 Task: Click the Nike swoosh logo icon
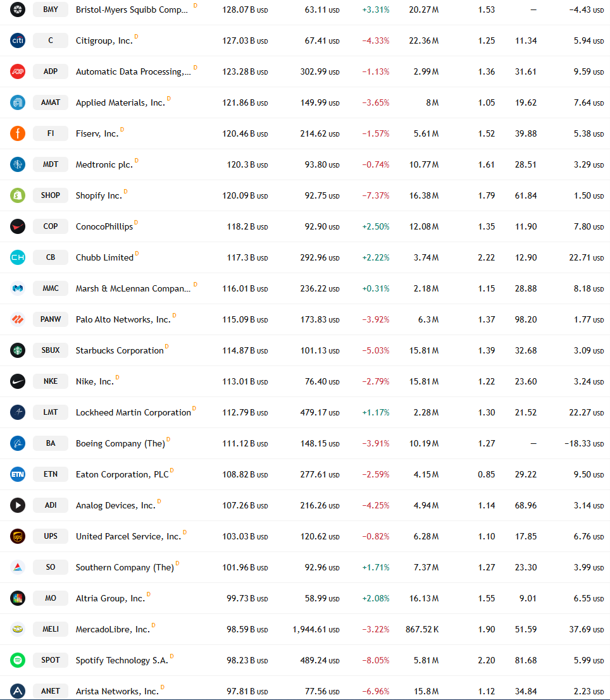click(18, 381)
